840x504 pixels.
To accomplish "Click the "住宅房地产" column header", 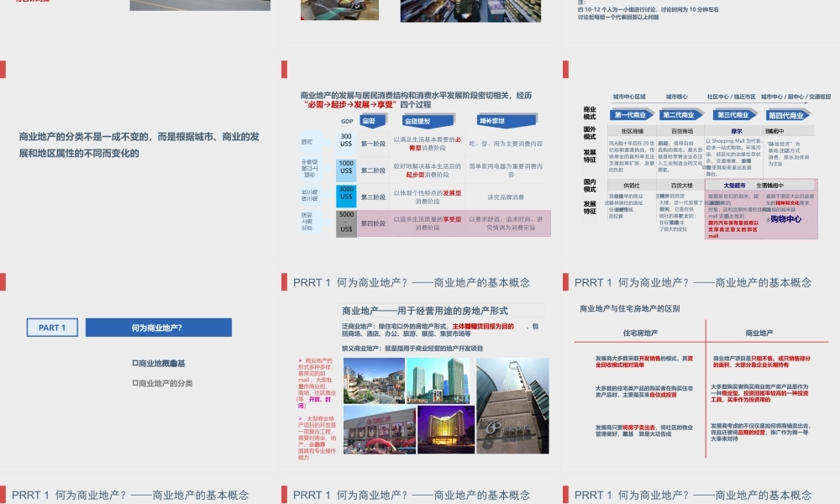I will point(640,333).
